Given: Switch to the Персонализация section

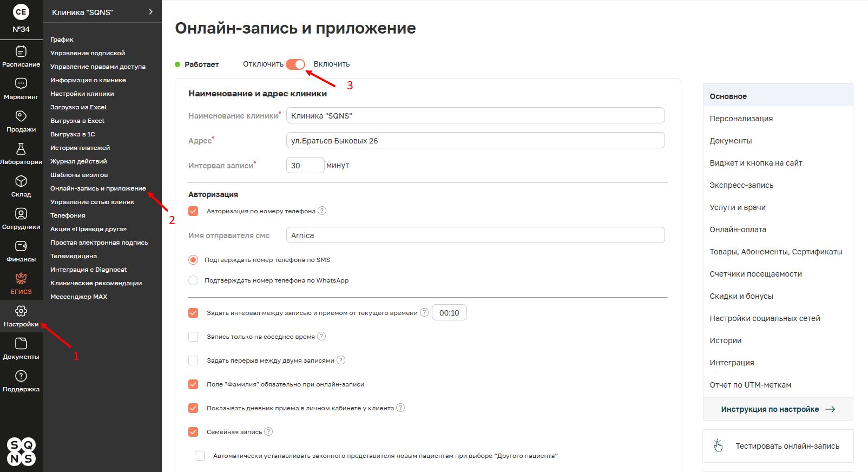Looking at the screenshot, I should point(741,119).
